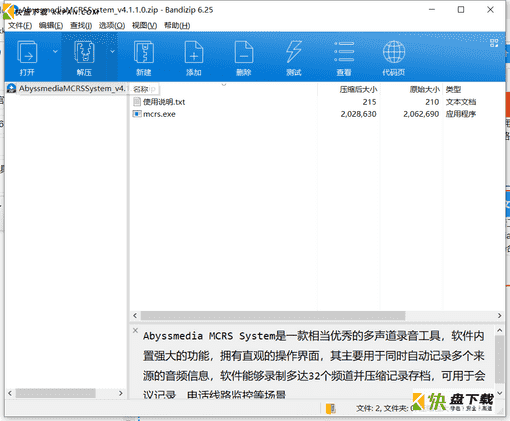Image resolution: width=510 pixels, height=421 pixels.
Task: Click the 文本文档 type cell
Action: pyautogui.click(x=461, y=102)
